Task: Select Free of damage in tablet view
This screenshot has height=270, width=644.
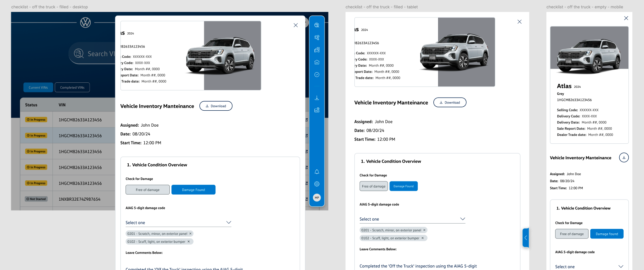Action: 373,186
